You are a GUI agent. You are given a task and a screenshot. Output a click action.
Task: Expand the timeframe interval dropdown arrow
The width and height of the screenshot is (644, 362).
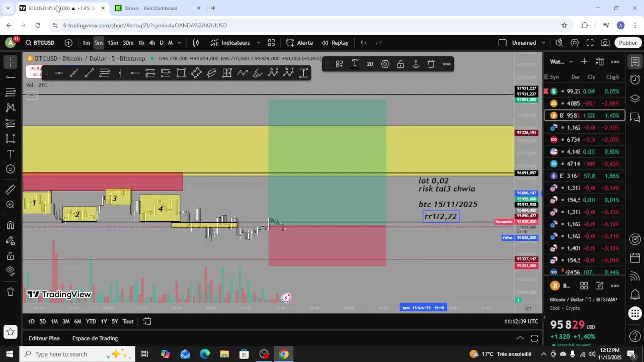(179, 43)
